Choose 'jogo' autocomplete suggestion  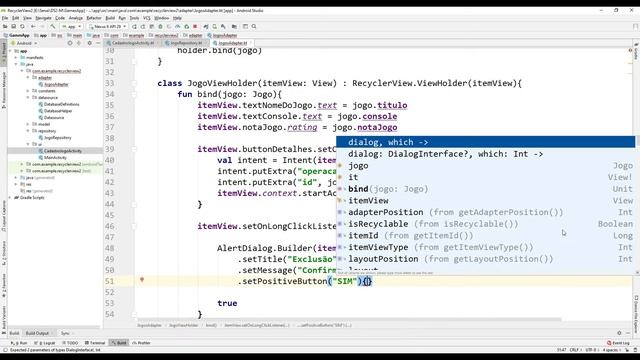point(485,166)
